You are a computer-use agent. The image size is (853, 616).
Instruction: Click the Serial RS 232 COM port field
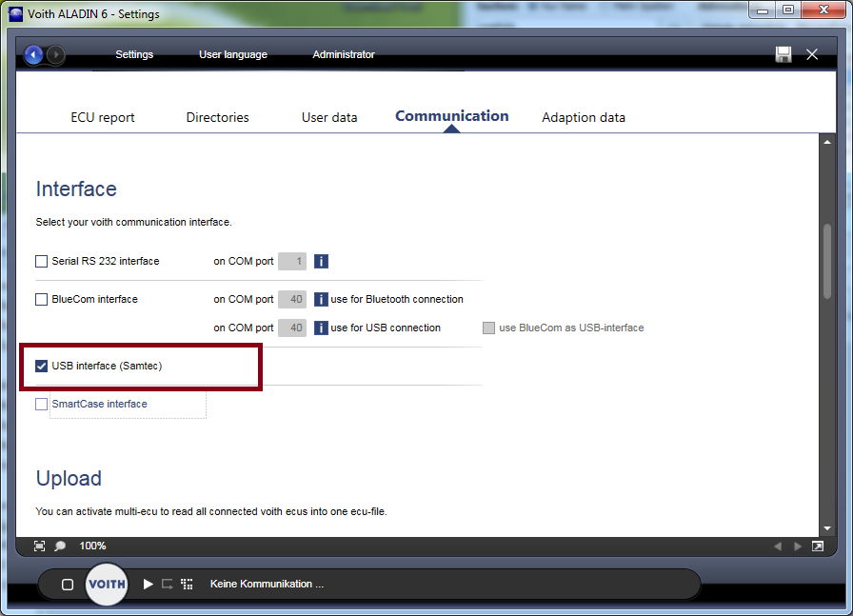[x=292, y=261]
